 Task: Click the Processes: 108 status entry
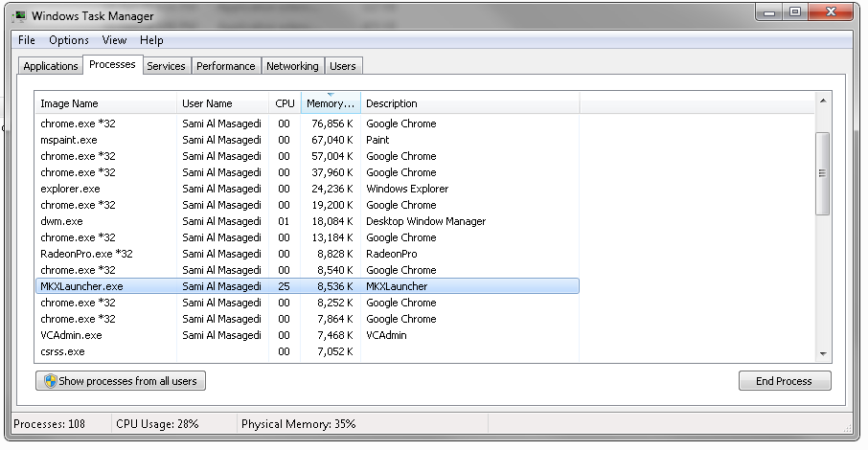pyautogui.click(x=49, y=424)
